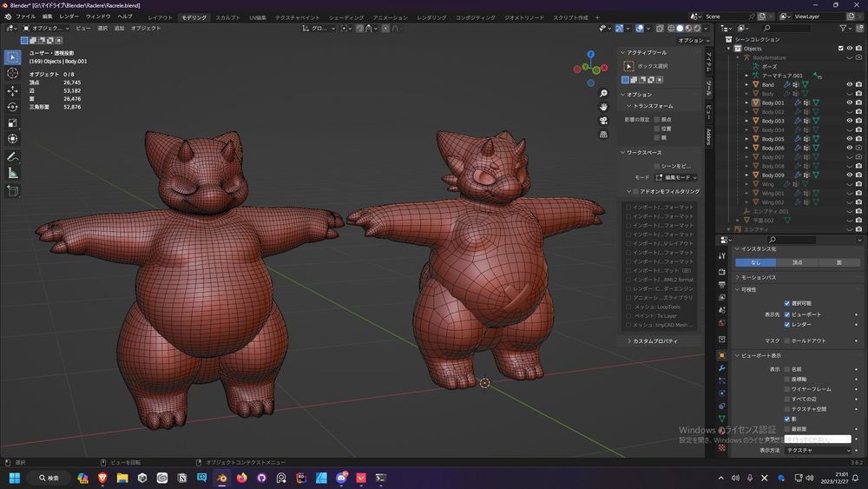Screen dimensions: 868x489
Task: Expand the カスタムプロパティ panel
Action: [x=629, y=341]
